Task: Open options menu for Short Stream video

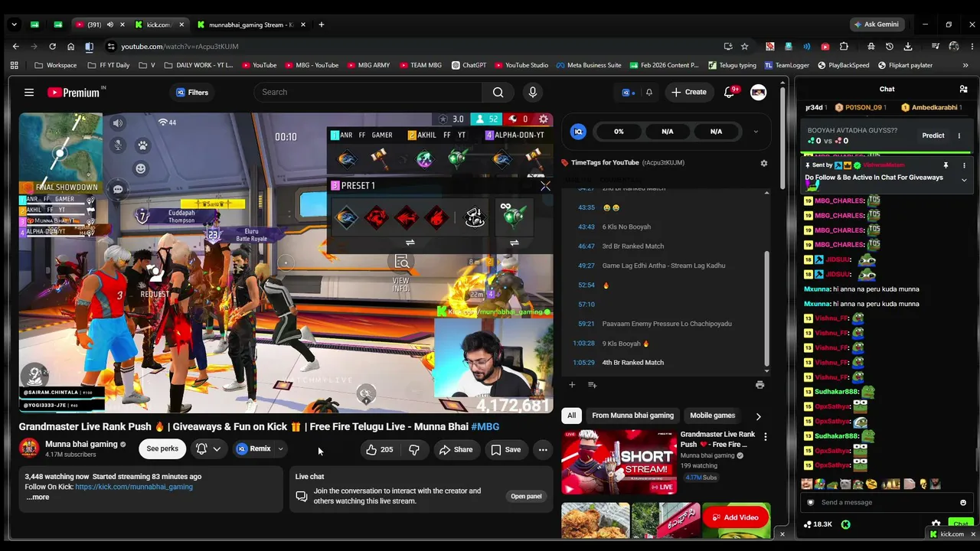Action: (x=765, y=437)
